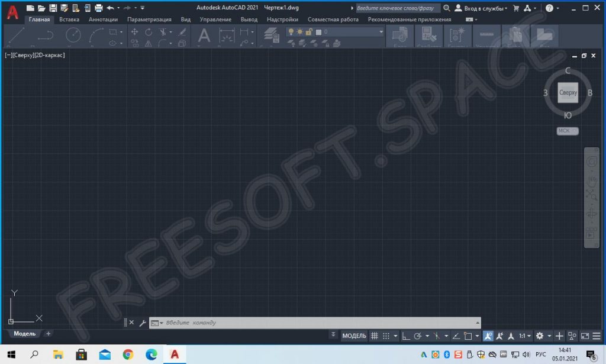
Task: Click the Clean Screen icon
Action: tap(585, 336)
